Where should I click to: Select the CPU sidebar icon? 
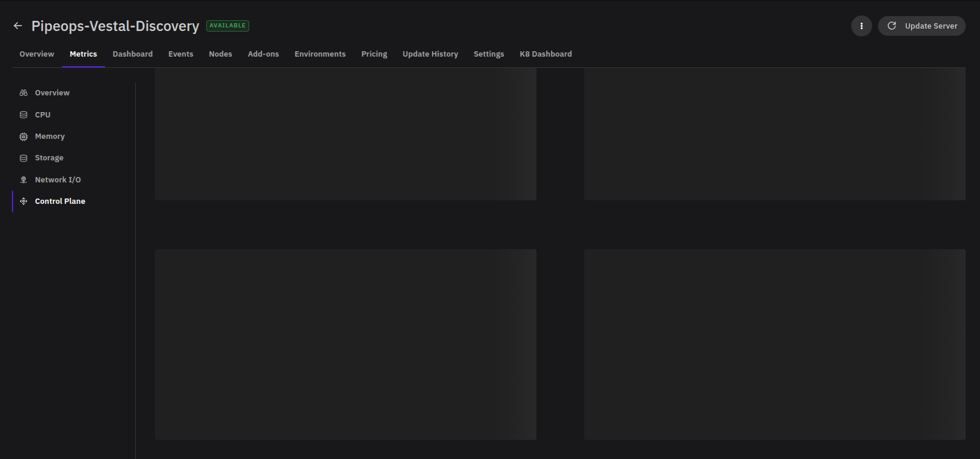click(x=24, y=114)
